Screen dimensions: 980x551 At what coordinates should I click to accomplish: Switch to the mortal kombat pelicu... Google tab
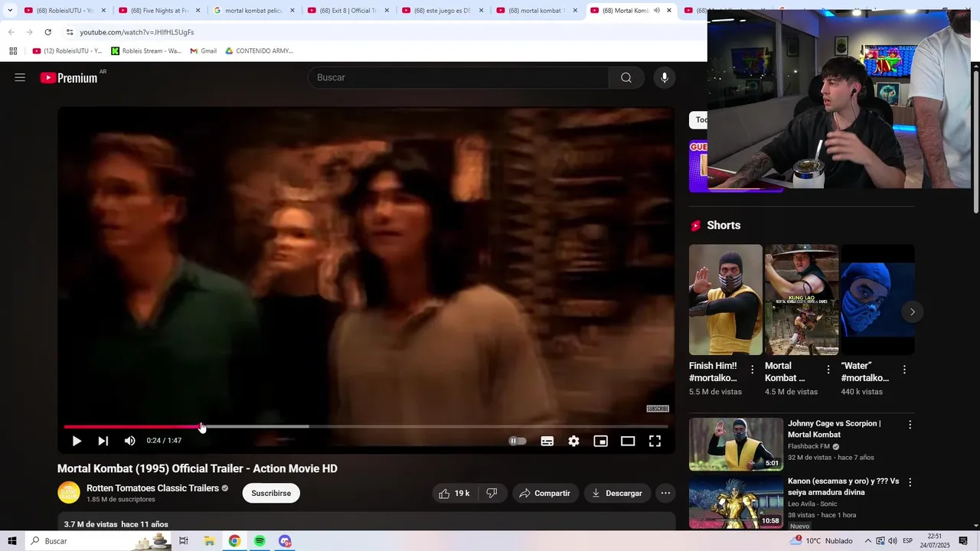click(x=253, y=11)
